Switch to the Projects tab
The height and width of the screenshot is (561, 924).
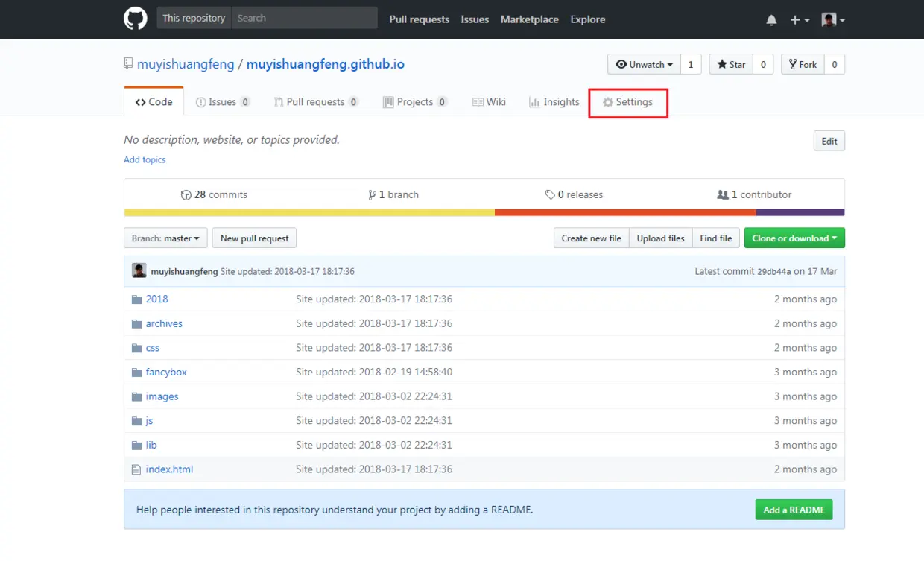point(415,102)
